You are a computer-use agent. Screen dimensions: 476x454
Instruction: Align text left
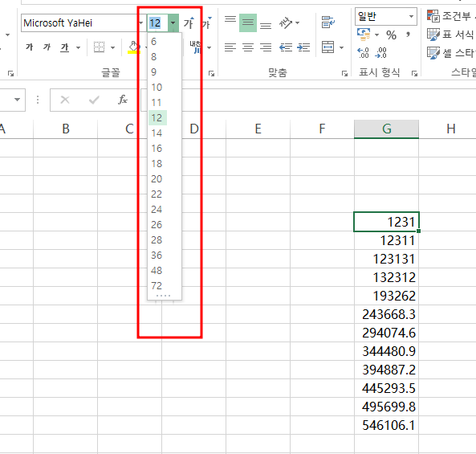click(230, 47)
